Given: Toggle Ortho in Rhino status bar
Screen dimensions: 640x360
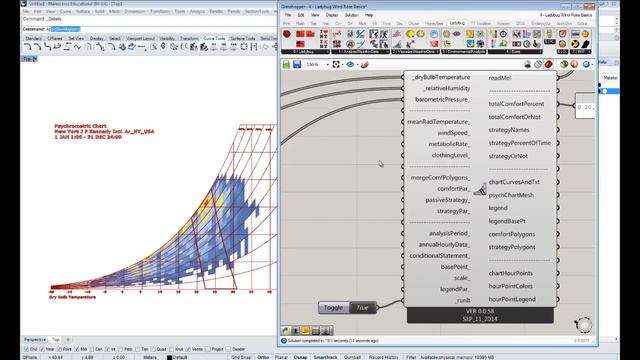Looking at the screenshot, I should [263, 357].
